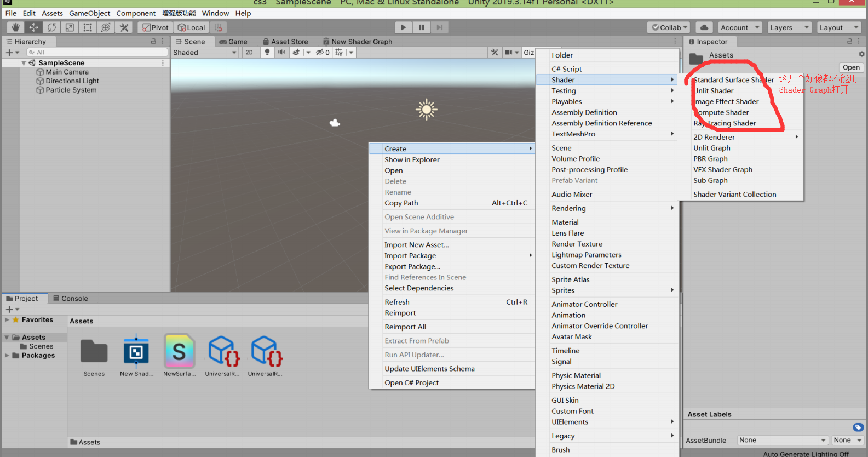This screenshot has height=457, width=868.
Task: Select Particle System object
Action: point(71,90)
